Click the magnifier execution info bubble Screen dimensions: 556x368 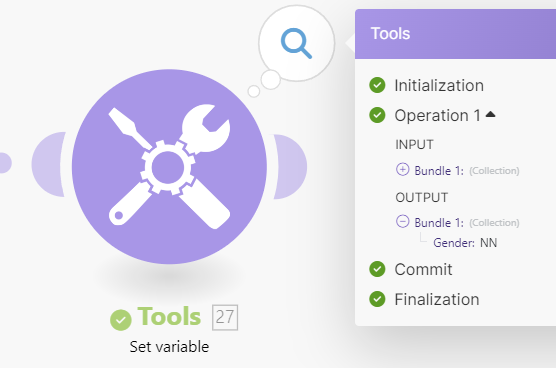click(296, 43)
